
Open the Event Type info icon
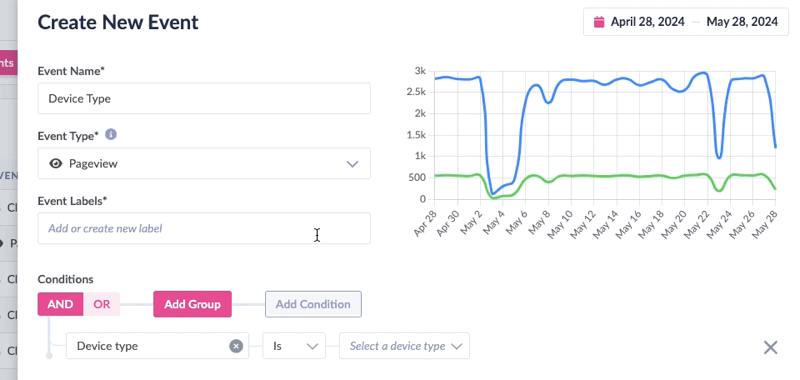pos(111,135)
